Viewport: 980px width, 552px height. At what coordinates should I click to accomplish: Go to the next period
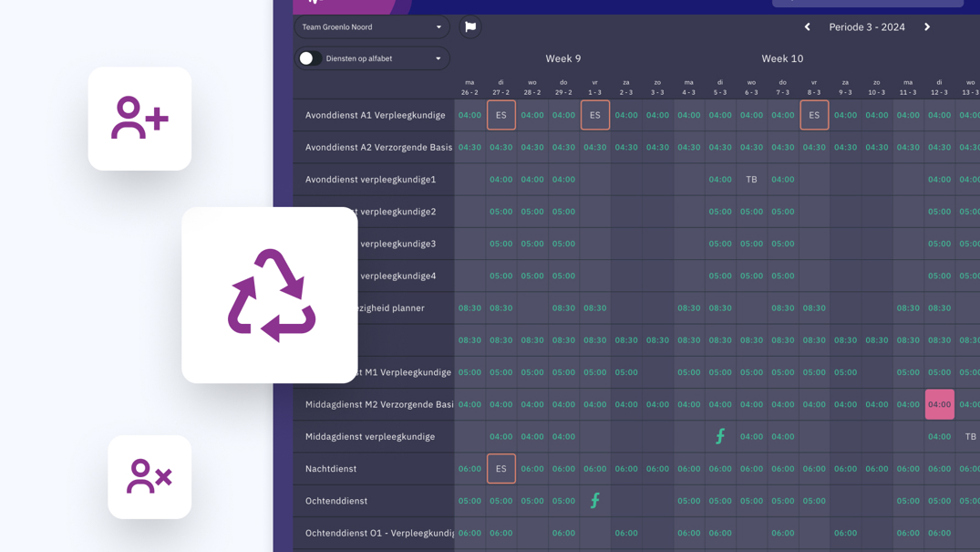point(927,27)
